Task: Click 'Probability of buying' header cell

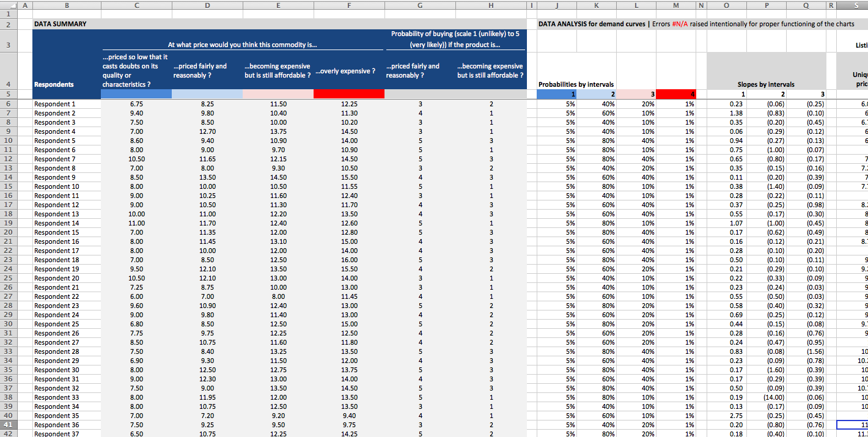Action: tap(455, 40)
